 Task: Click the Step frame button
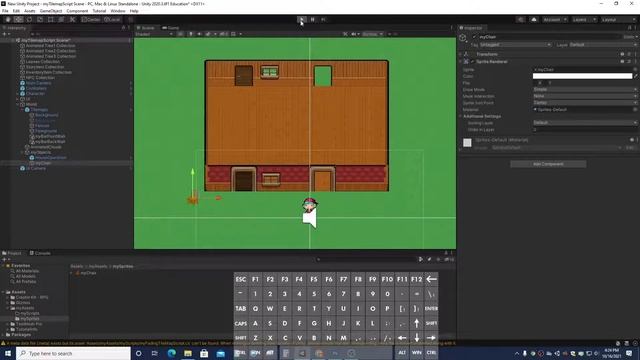coord(323,20)
